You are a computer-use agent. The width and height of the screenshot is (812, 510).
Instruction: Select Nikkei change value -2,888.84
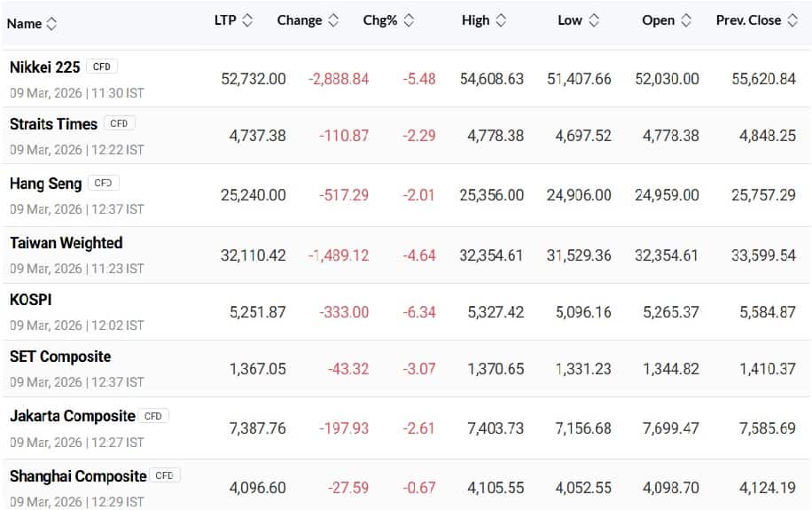click(x=339, y=79)
